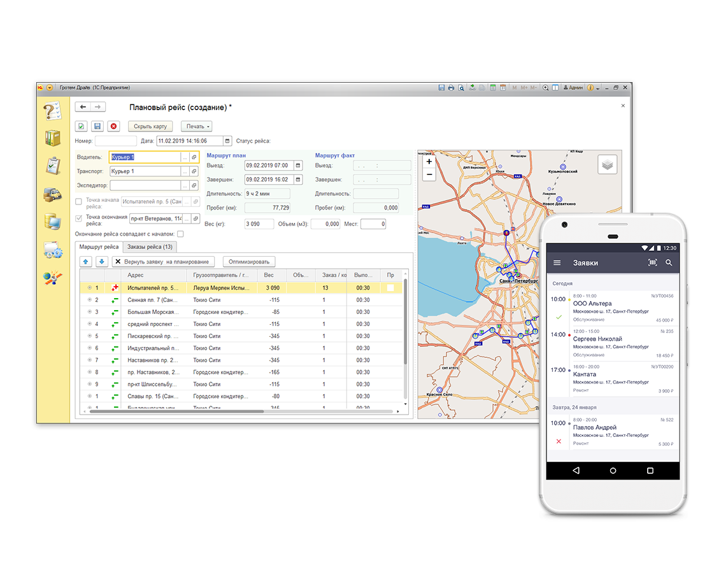Image resolution: width=728 pixels, height=570 pixels.
Task: Open the globe satellite sidebar section
Action: pos(52,278)
